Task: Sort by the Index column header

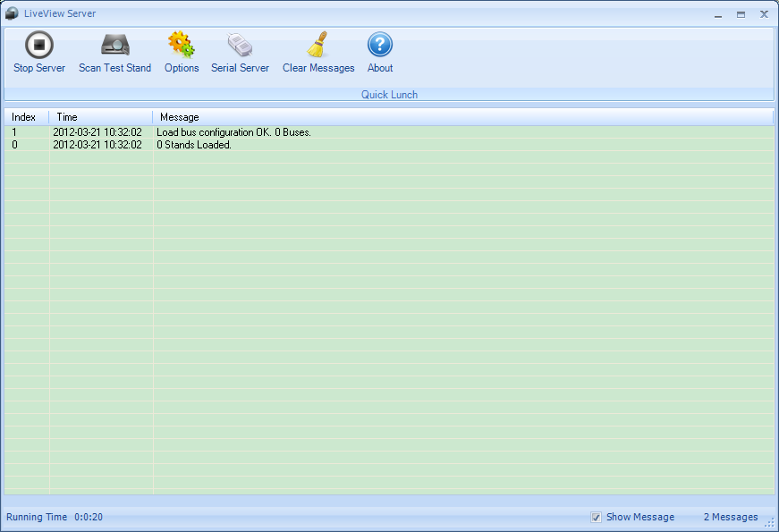Action: point(27,117)
